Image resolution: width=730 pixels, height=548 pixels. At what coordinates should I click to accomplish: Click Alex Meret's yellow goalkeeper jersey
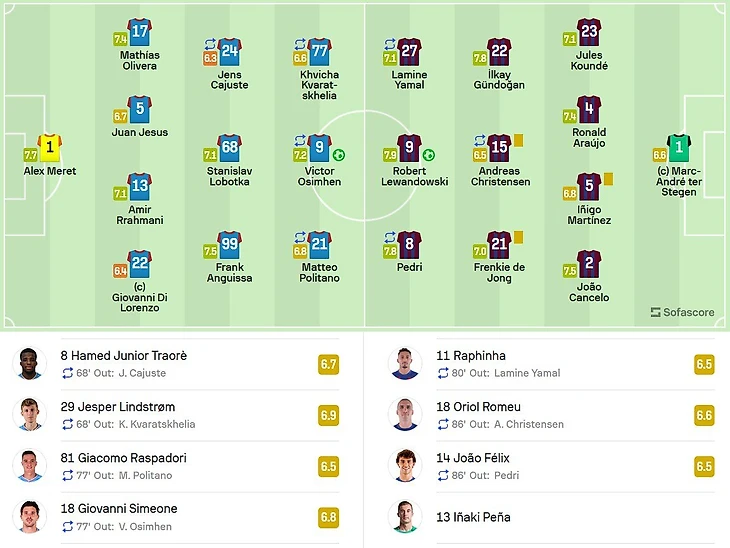coord(50,148)
